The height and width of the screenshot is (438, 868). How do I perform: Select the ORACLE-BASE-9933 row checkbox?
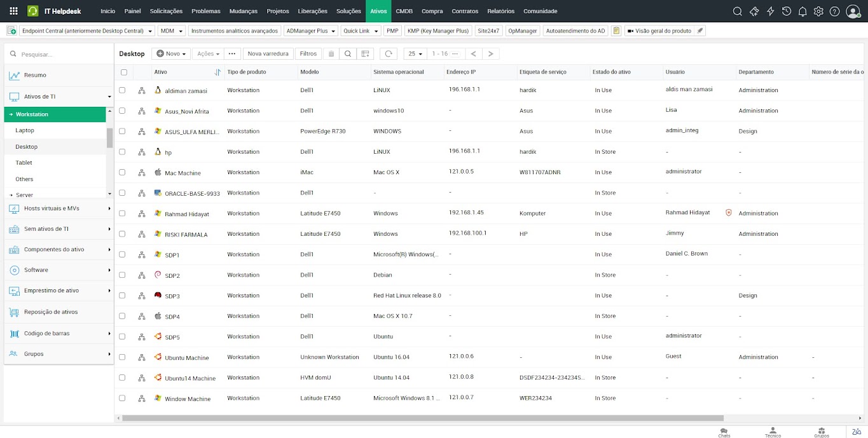(x=122, y=193)
